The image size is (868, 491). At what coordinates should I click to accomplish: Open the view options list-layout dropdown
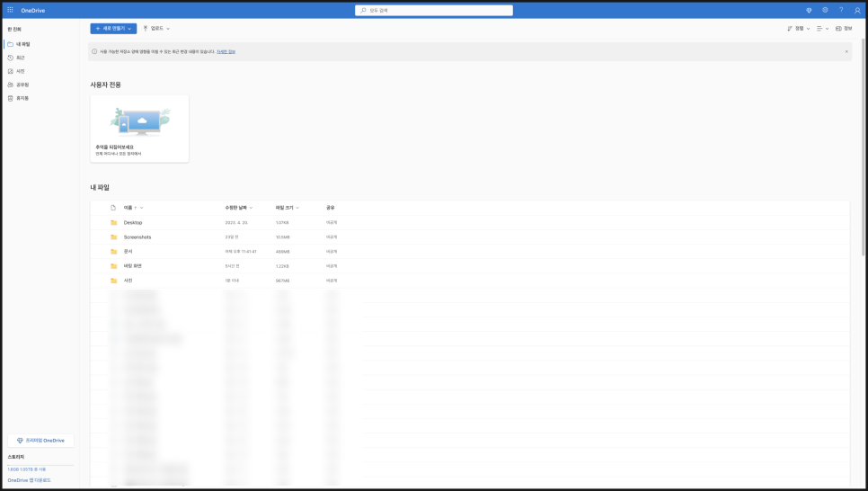(822, 28)
